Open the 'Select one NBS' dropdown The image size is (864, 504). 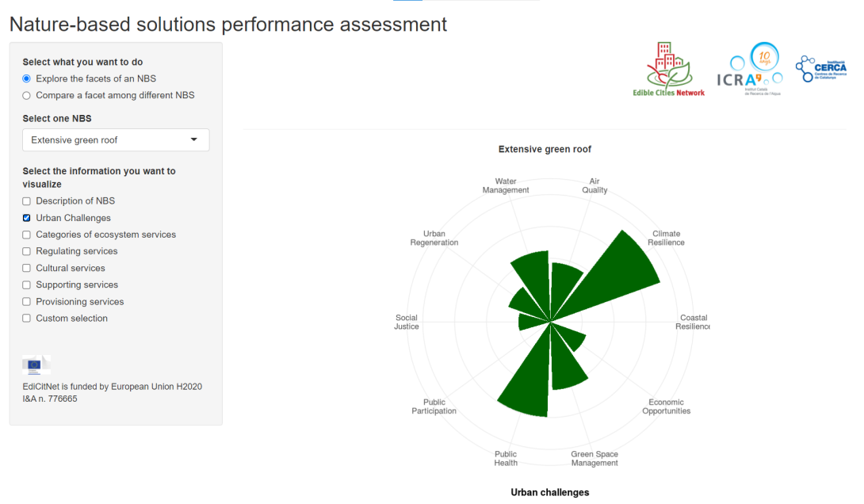point(116,140)
